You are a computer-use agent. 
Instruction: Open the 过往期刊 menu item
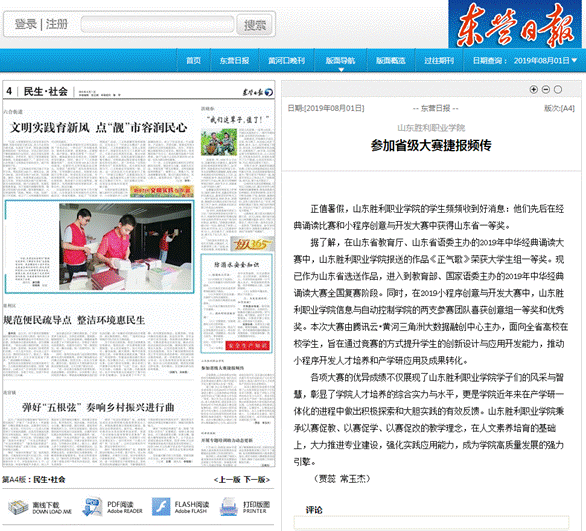[x=439, y=61]
